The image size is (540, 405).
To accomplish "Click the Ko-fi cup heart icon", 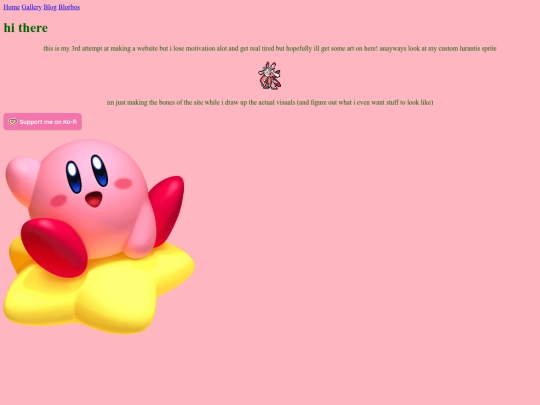I will coord(13,122).
